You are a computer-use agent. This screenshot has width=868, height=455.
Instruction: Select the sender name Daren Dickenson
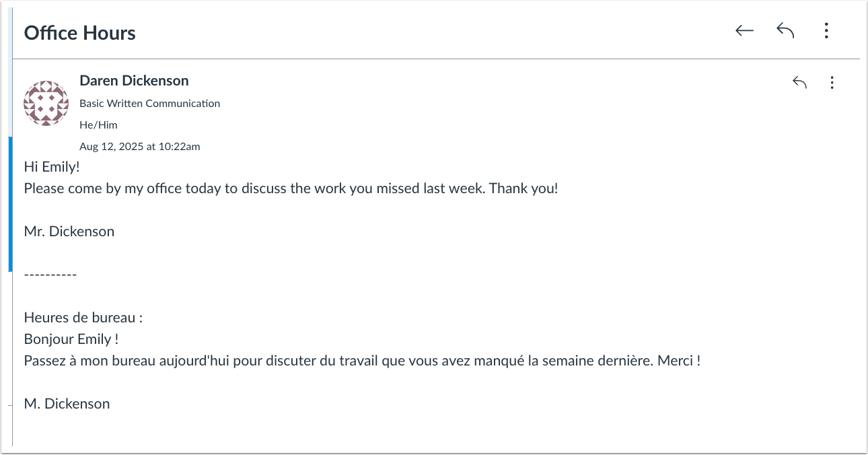[x=134, y=80]
